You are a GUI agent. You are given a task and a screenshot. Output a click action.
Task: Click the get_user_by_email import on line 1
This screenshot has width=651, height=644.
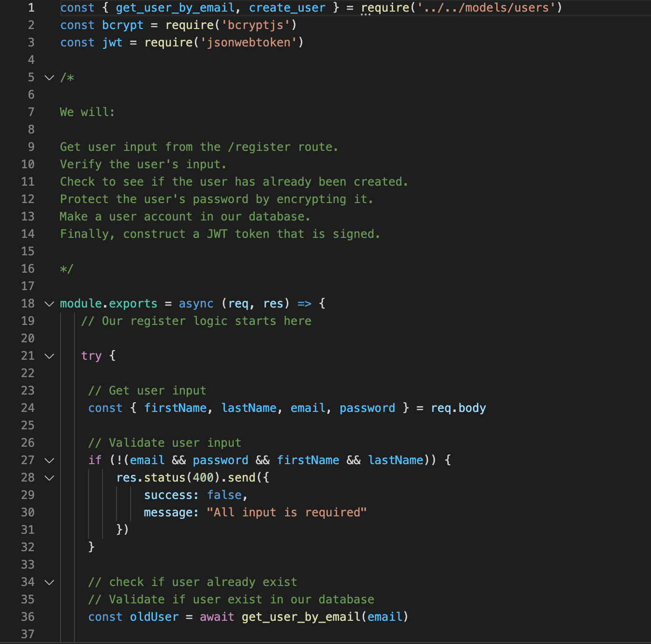click(x=175, y=8)
